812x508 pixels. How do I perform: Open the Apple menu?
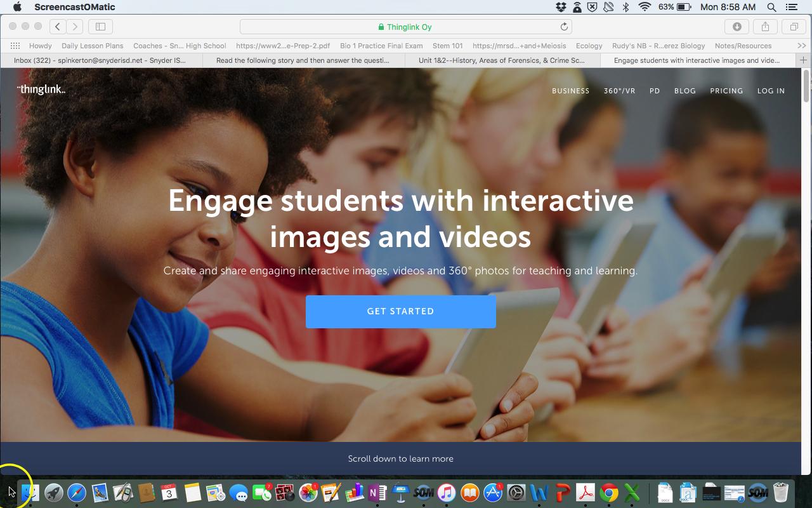click(x=17, y=7)
